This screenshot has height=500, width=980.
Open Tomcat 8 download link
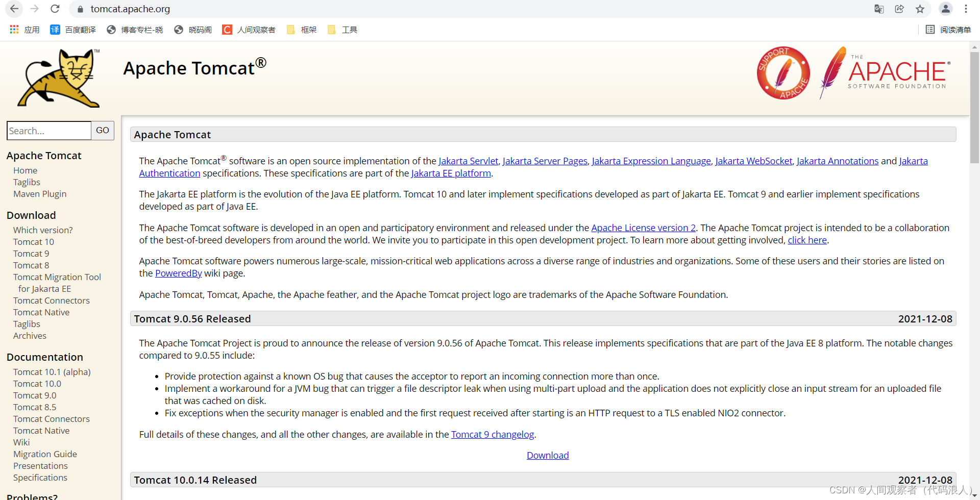[x=31, y=265]
